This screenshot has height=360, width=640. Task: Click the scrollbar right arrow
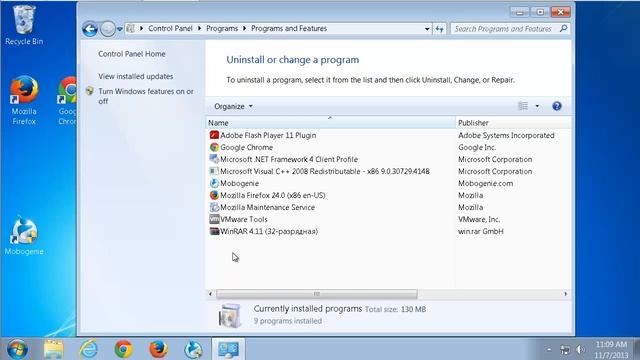(566, 294)
